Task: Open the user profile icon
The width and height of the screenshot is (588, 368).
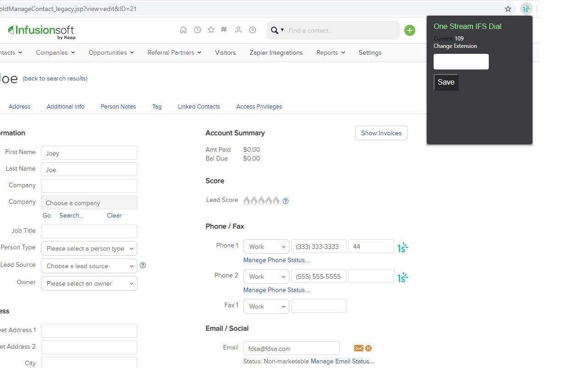Action: 238,30
